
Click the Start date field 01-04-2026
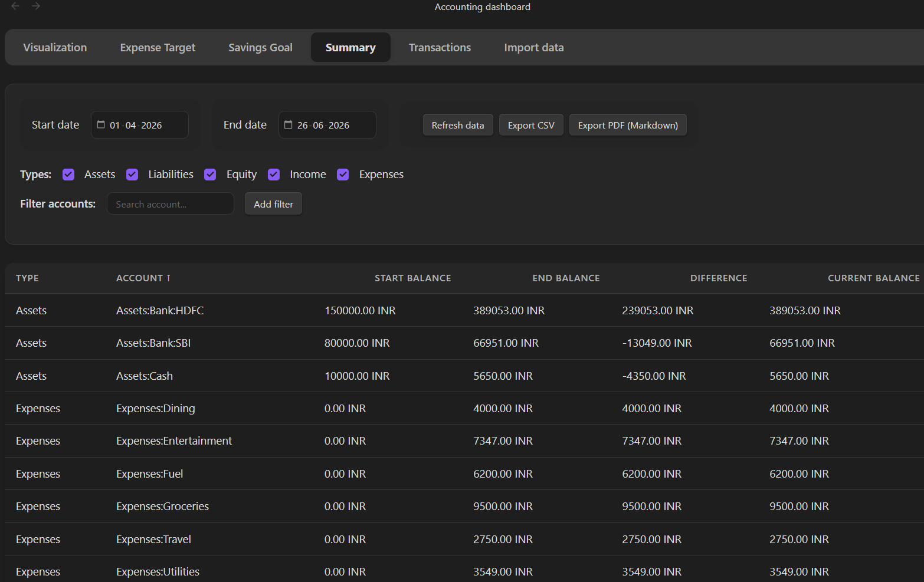coord(140,125)
